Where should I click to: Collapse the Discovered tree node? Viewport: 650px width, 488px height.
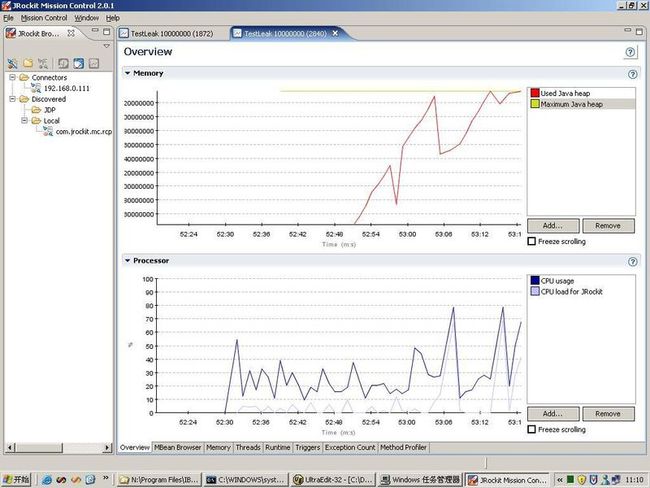point(12,99)
